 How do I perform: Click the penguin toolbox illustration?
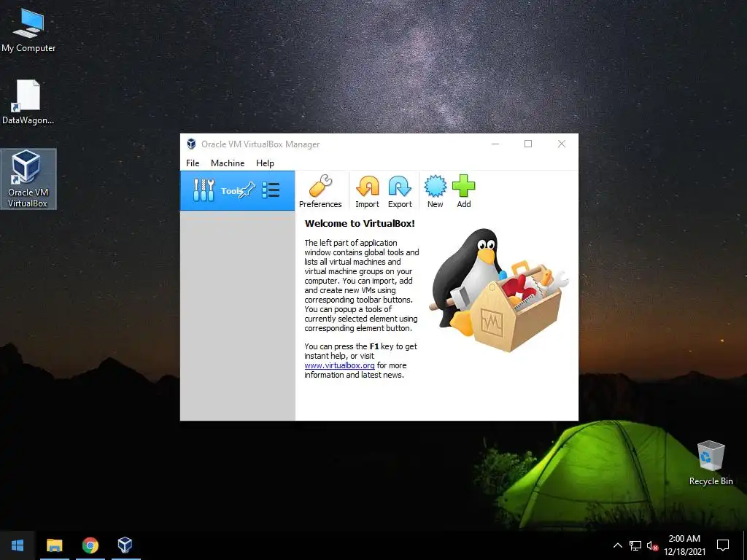click(499, 291)
